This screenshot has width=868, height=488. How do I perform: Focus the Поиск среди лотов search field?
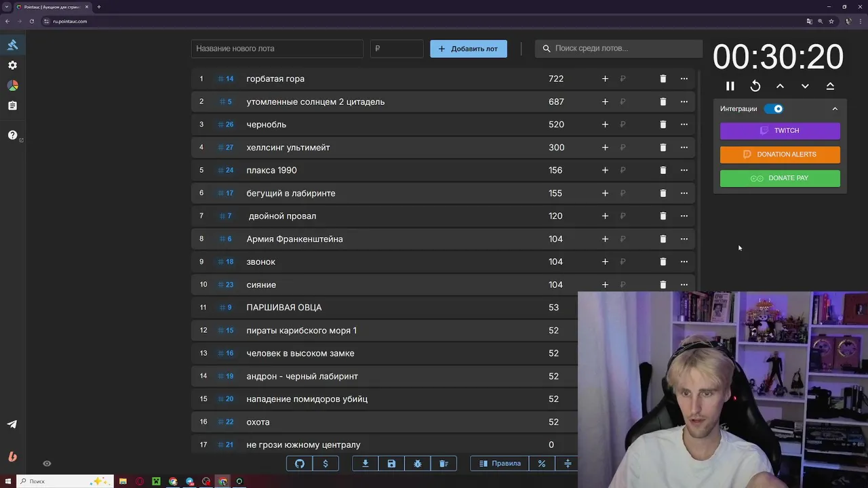(x=619, y=48)
